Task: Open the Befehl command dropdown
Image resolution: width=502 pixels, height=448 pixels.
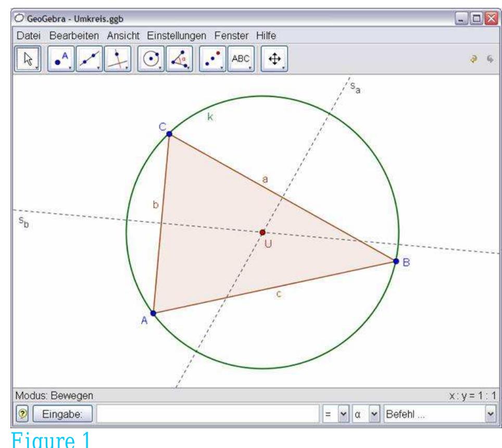Action: (x=491, y=414)
